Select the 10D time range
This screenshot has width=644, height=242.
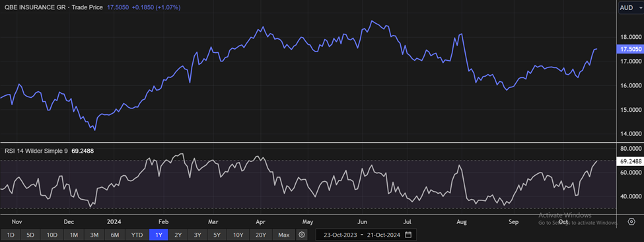pos(52,235)
